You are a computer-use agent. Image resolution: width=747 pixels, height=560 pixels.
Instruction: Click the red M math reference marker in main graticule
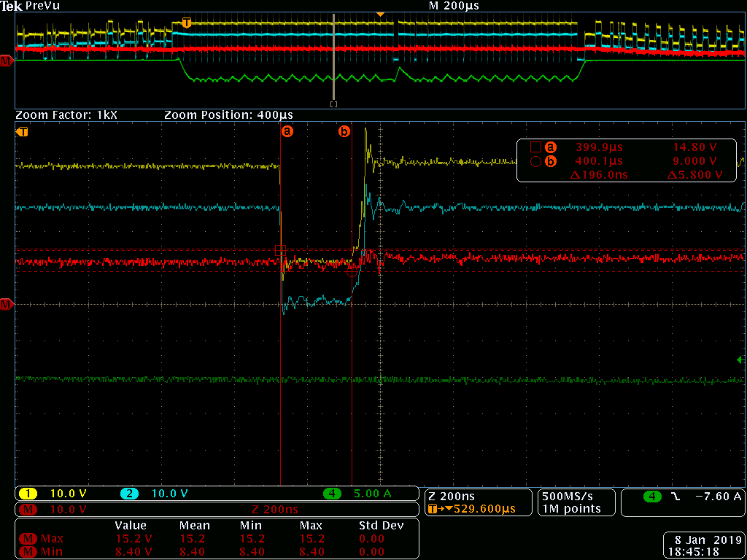(x=7, y=304)
